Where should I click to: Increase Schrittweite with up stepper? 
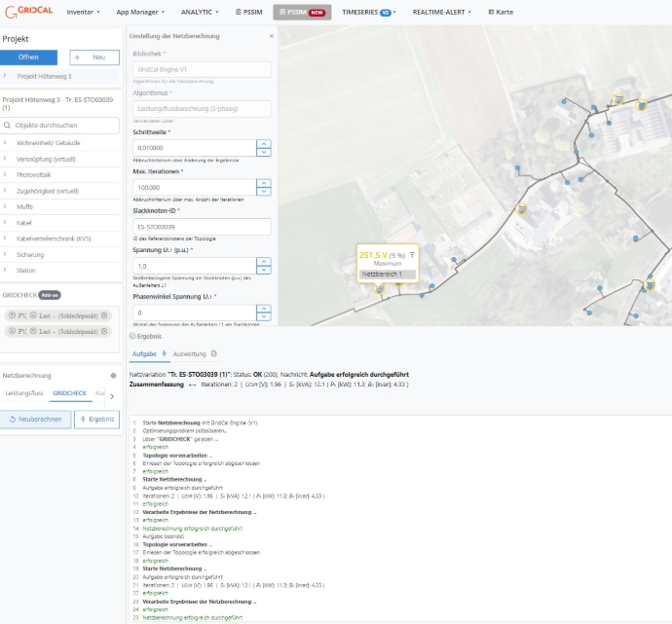[263, 143]
